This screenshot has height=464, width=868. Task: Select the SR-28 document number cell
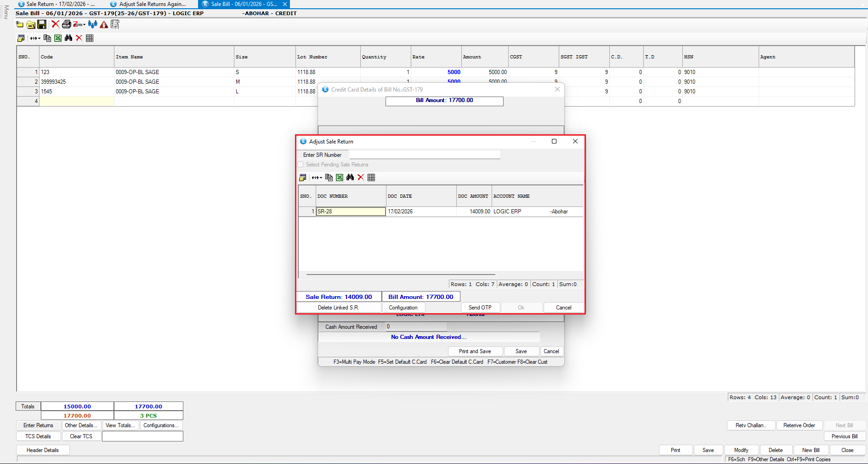(351, 212)
